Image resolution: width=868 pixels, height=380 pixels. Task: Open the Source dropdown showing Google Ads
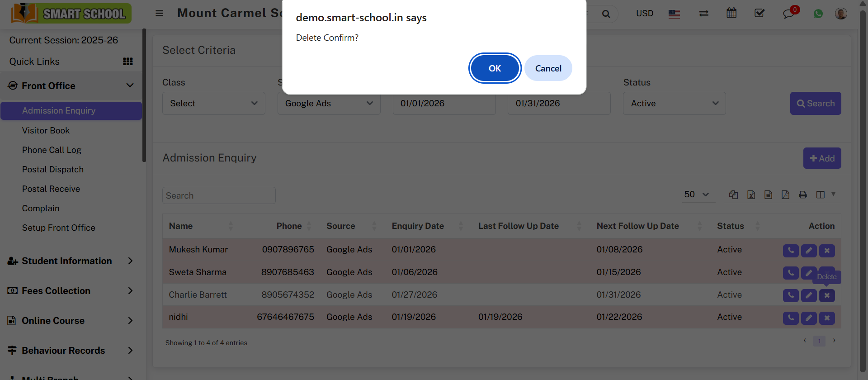coord(329,104)
